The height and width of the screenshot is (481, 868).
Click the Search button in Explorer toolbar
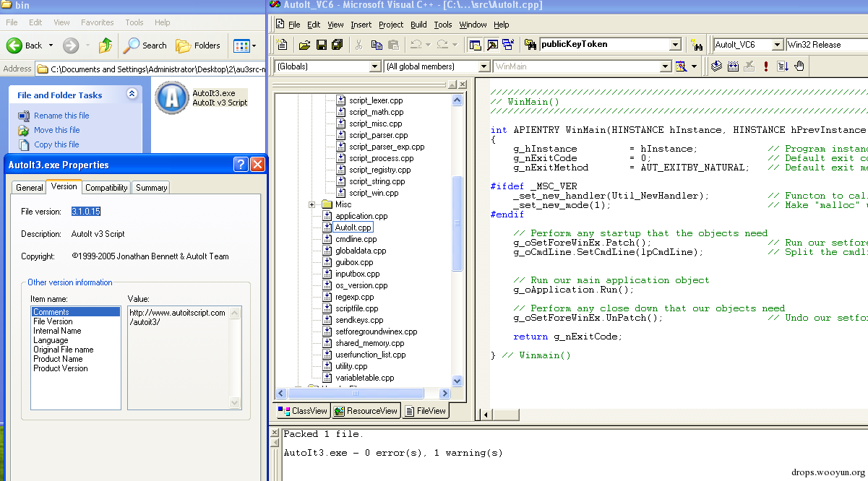click(x=145, y=45)
